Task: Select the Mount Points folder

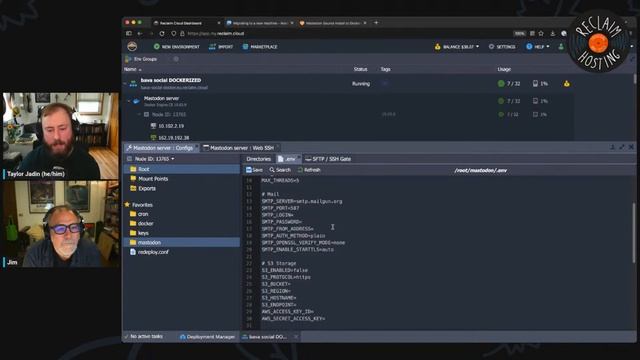Action: point(149,179)
